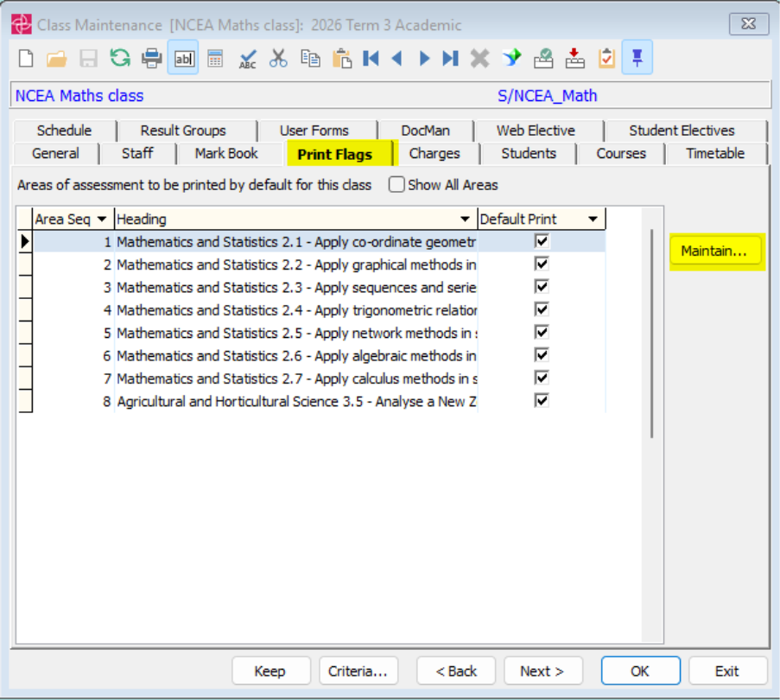This screenshot has width=780, height=700.
Task: Go to previous record arrow
Action: (396, 58)
